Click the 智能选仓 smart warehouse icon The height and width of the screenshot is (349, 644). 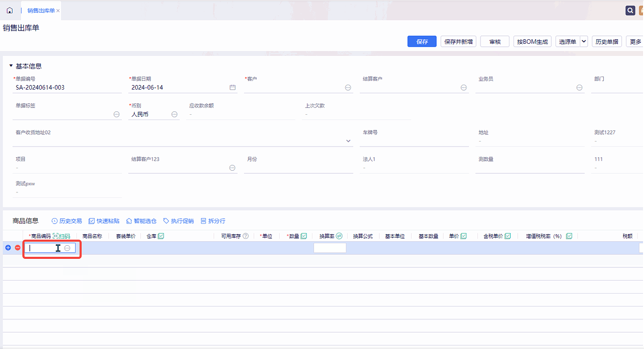click(129, 221)
